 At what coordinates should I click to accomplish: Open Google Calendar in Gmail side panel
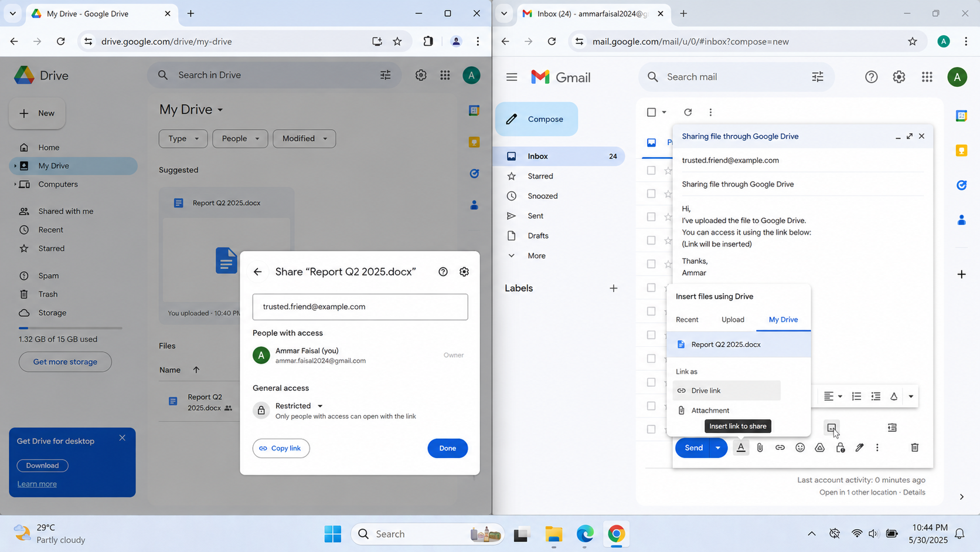962,116
